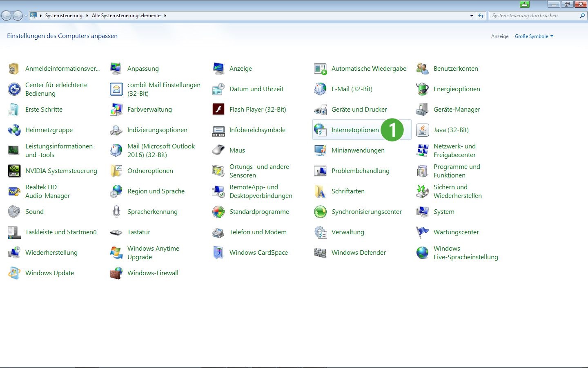Click the green button in the title bar

pyautogui.click(x=525, y=4)
